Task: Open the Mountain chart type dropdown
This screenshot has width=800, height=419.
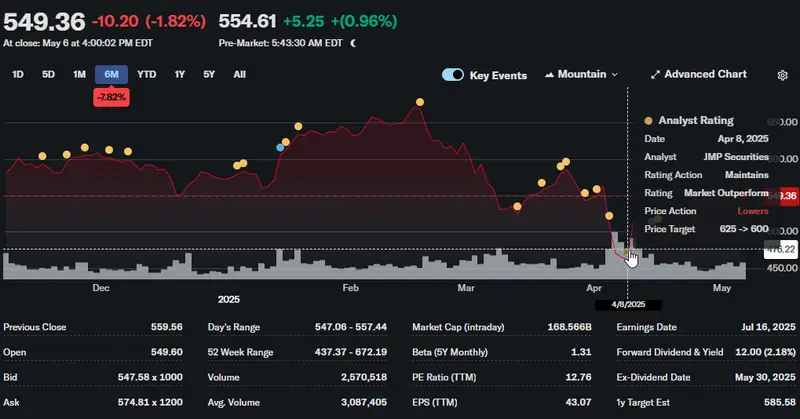Action: coord(581,75)
